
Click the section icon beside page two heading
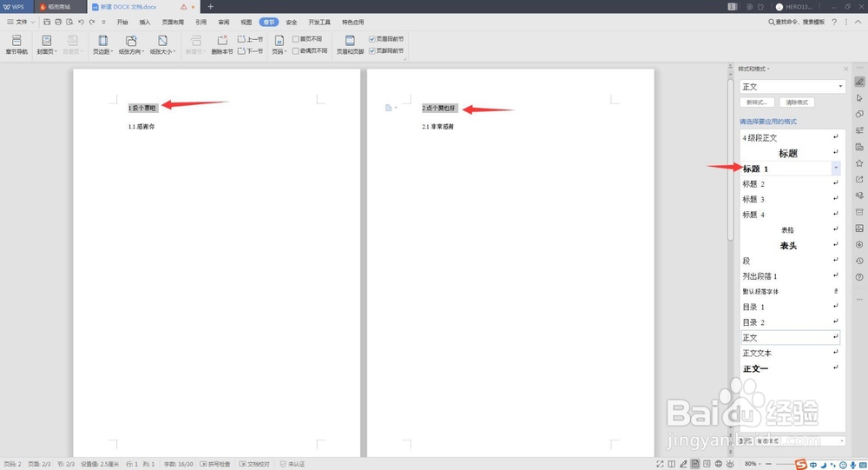click(389, 108)
